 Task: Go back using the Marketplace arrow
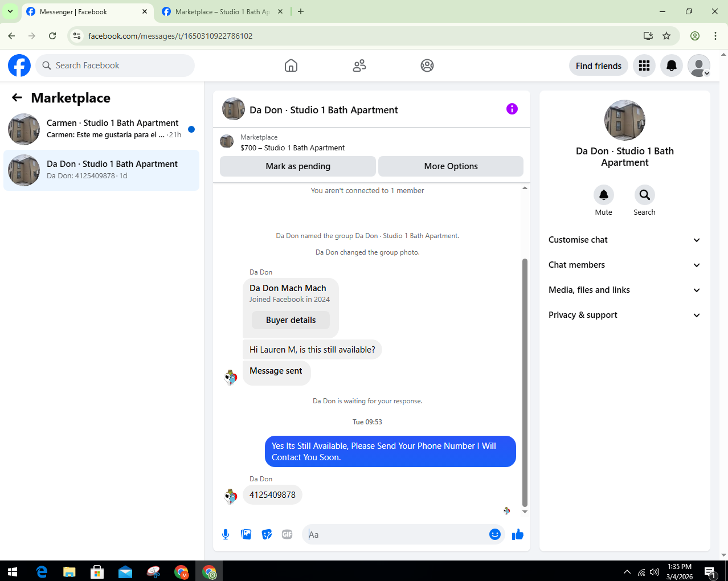[17, 97]
